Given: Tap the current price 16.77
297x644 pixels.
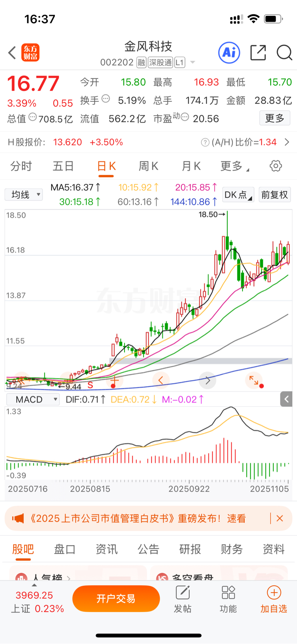Looking at the screenshot, I should 33,83.
